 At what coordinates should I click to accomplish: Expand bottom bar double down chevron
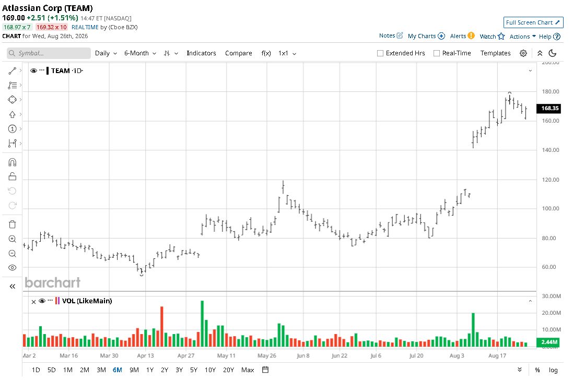[520, 370]
